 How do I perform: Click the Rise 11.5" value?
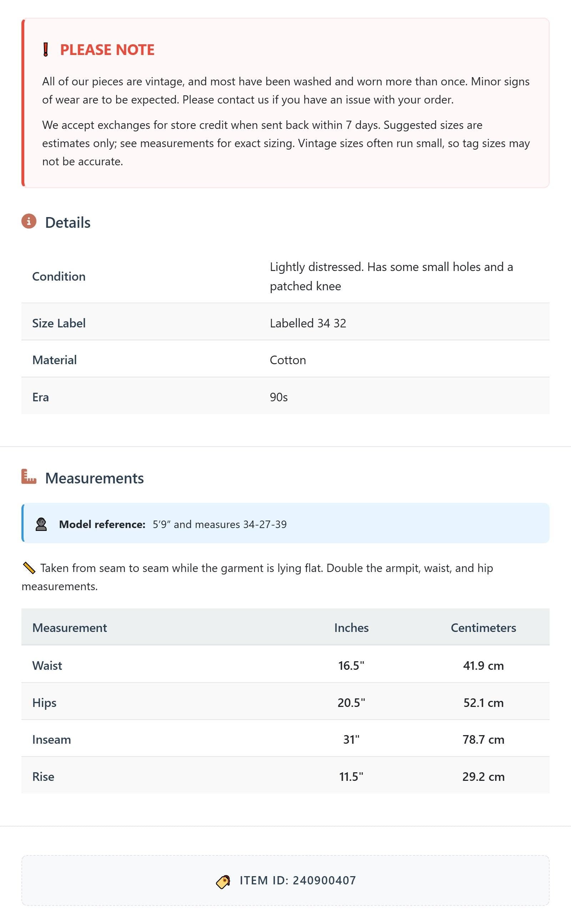[x=351, y=776]
